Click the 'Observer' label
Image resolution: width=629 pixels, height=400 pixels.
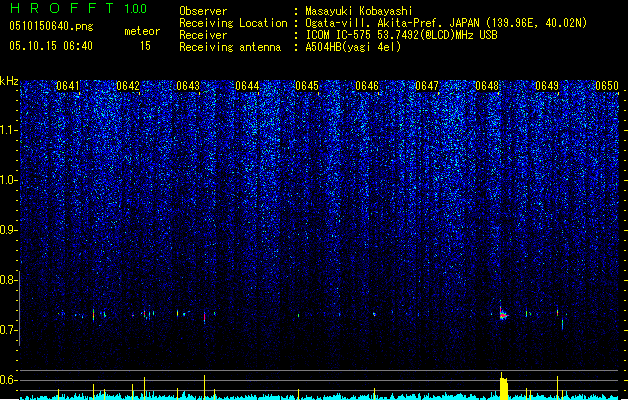(203, 11)
